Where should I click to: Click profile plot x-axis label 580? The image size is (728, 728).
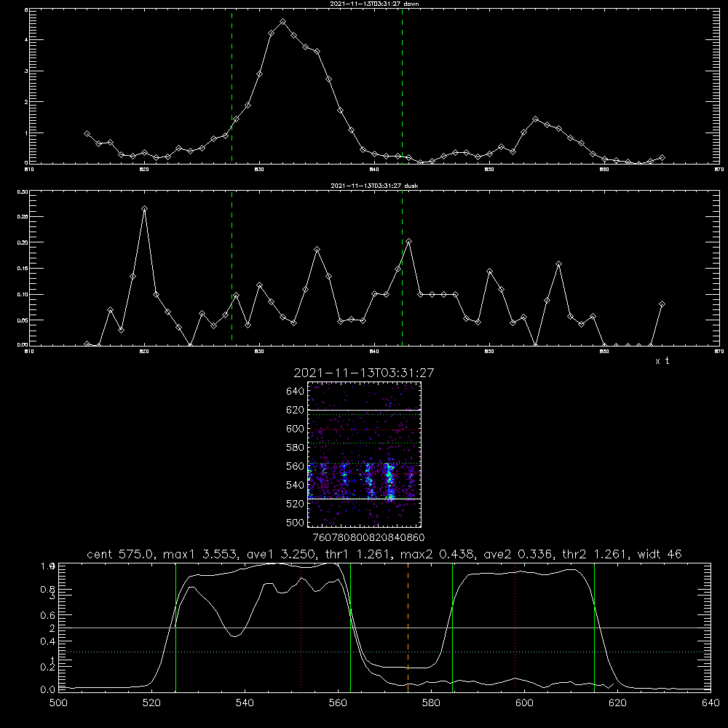(x=431, y=703)
